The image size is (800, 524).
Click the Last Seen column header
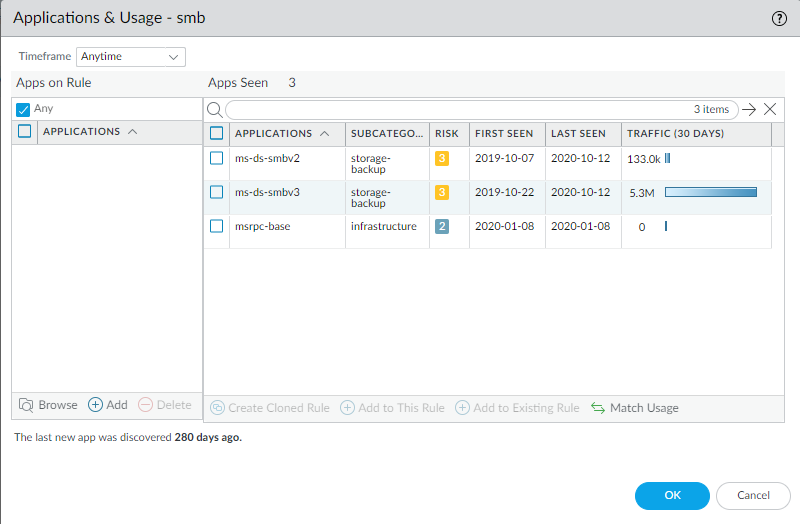tap(578, 134)
